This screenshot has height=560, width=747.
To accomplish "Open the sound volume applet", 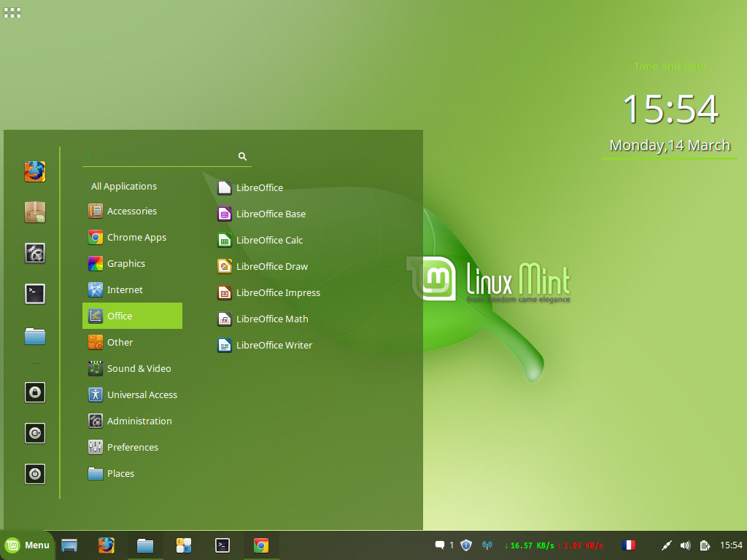I will tap(685, 545).
